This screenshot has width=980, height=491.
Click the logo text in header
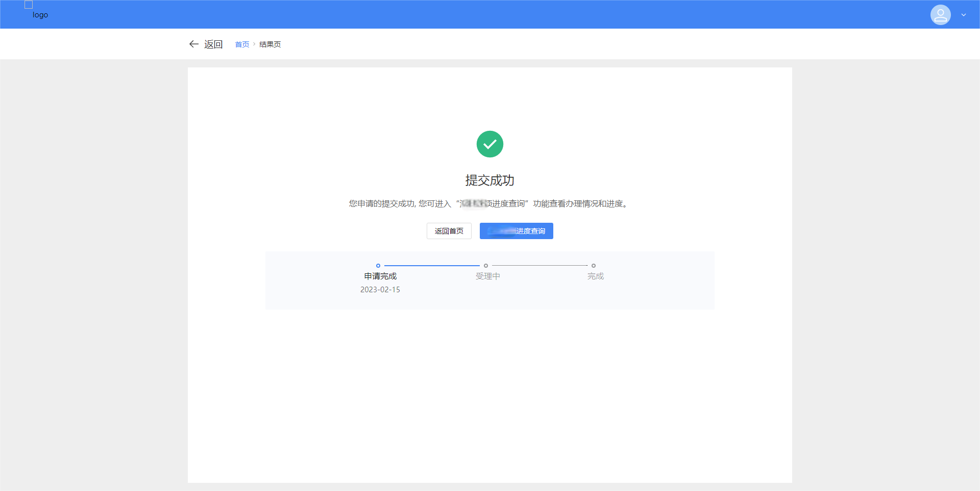(40, 15)
